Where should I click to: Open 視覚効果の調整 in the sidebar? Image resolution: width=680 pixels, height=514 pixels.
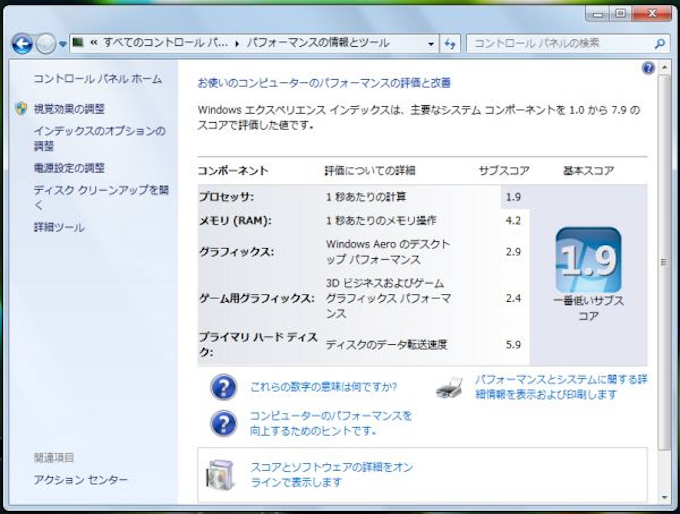68,108
